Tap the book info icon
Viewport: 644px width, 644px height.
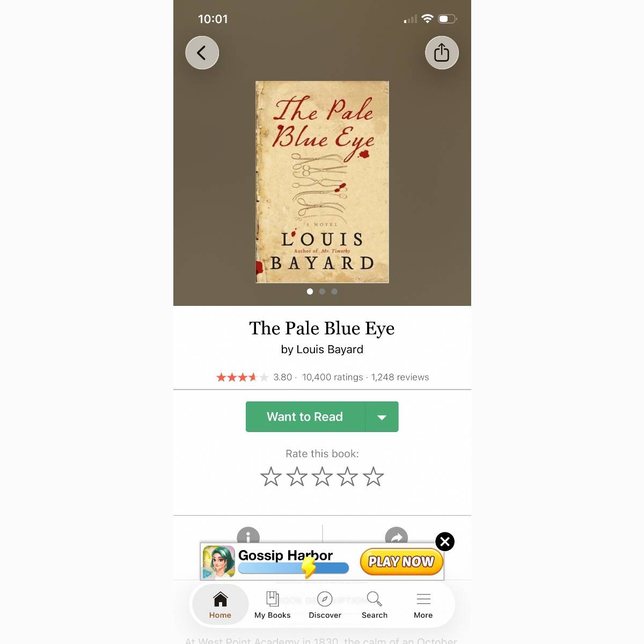point(248,536)
